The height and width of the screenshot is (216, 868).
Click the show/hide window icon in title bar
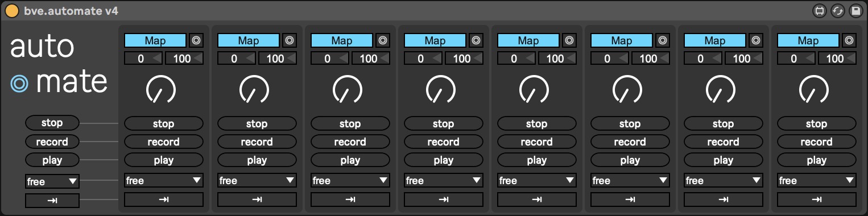click(819, 10)
